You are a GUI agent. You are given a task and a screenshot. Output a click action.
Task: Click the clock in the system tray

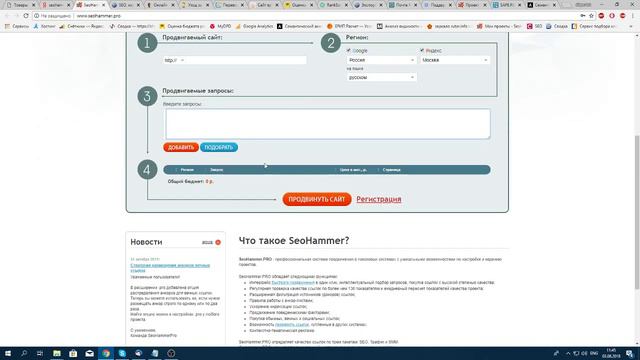click(611, 353)
